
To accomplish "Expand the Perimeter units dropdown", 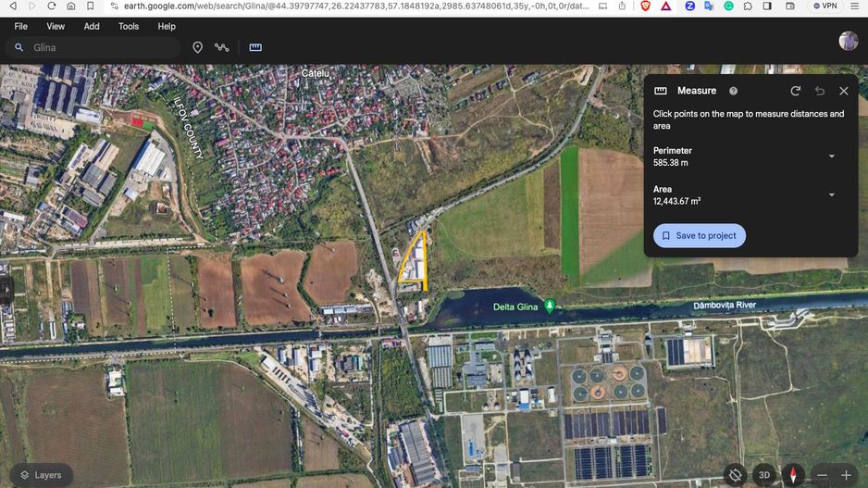I will 832,156.
